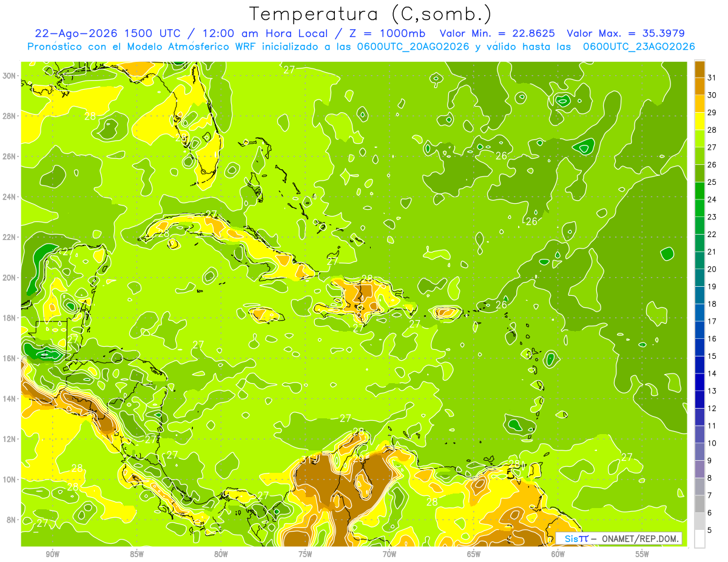Click the 8N latitude axis label
Image resolution: width=728 pixels, height=562 pixels.
click(x=12, y=520)
